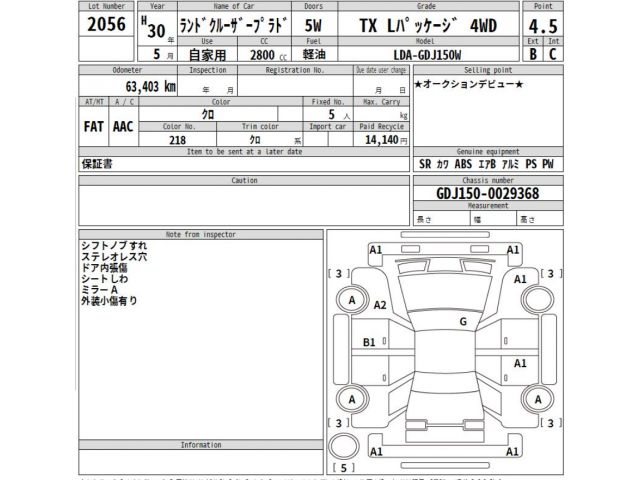Click inspector note ミラーA
The width and height of the screenshot is (640, 480).
point(99,290)
